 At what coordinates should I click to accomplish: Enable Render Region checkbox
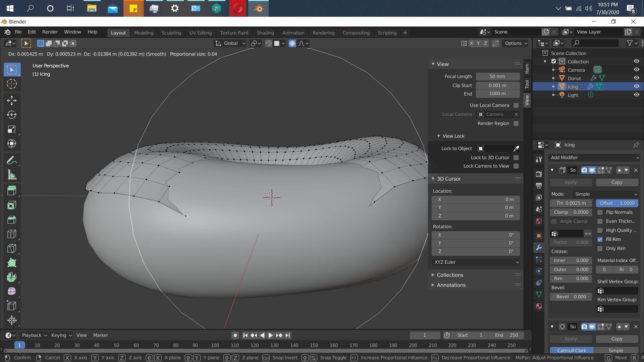click(516, 123)
